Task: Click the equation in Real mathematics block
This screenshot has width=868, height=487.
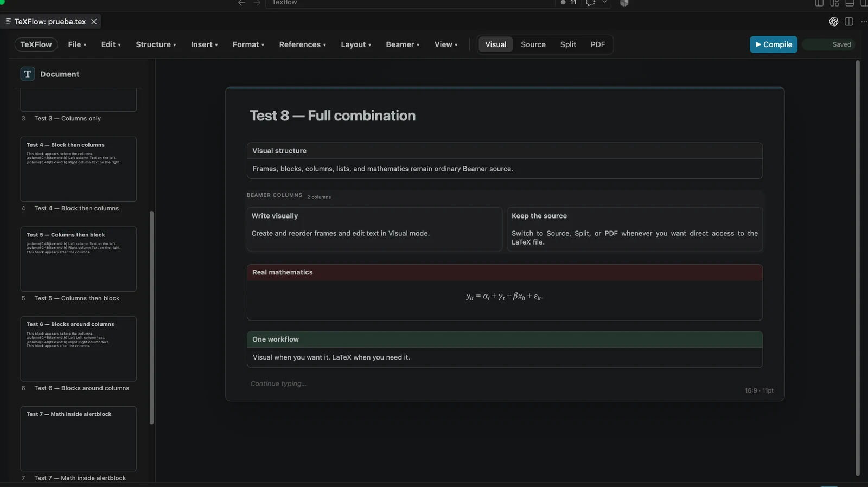Action: click(x=505, y=297)
